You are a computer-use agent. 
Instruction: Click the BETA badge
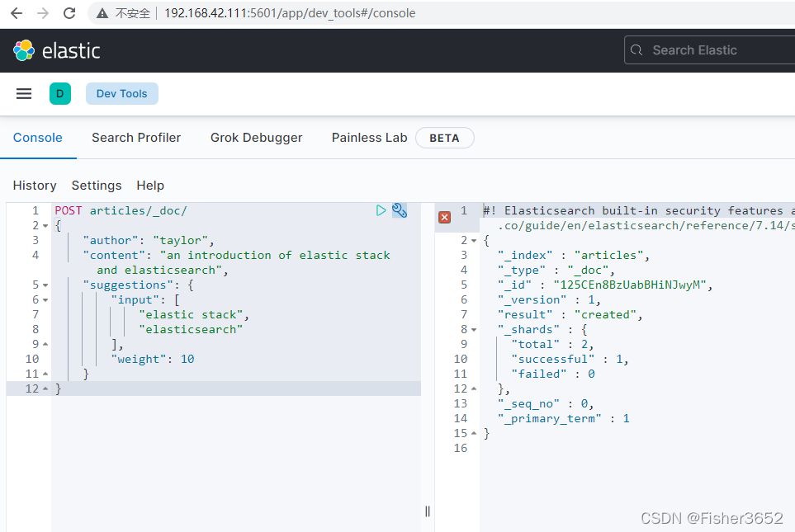445,139
